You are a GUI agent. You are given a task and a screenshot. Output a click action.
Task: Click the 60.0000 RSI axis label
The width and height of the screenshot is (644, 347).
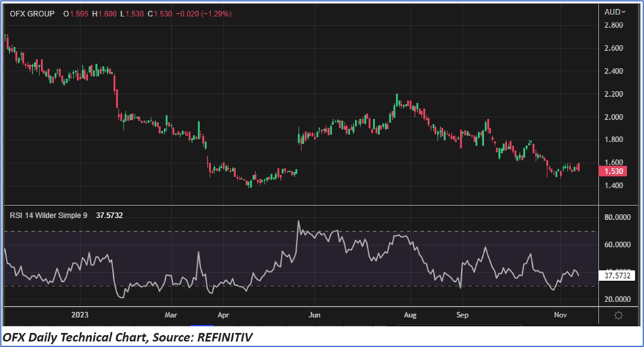pos(617,245)
